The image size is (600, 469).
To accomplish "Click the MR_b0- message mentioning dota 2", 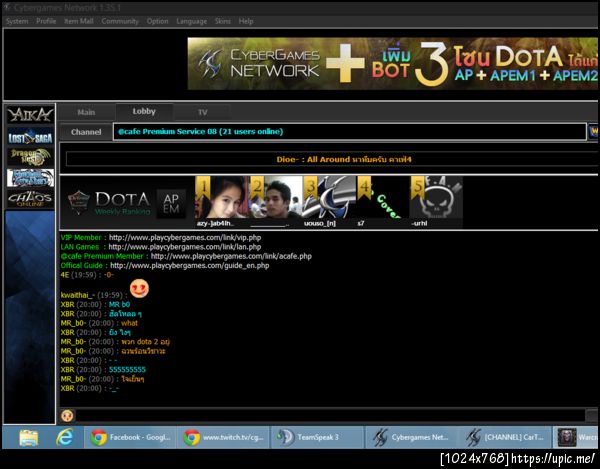I will pos(145,342).
